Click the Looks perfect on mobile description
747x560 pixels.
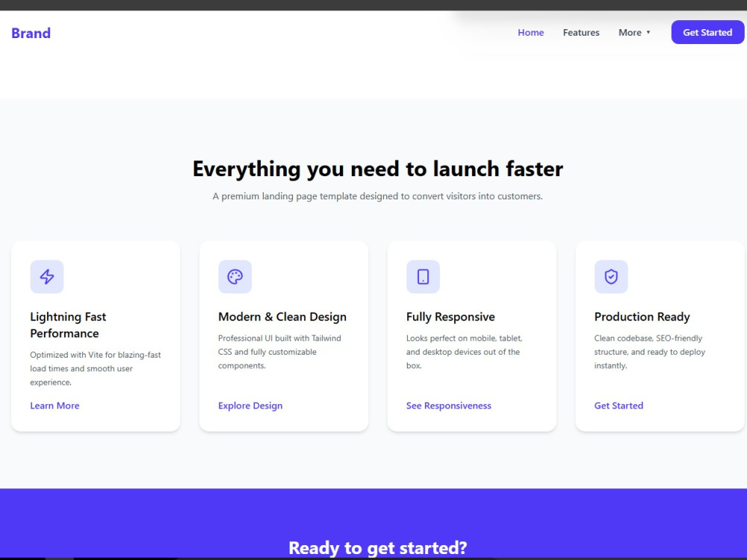pos(464,352)
